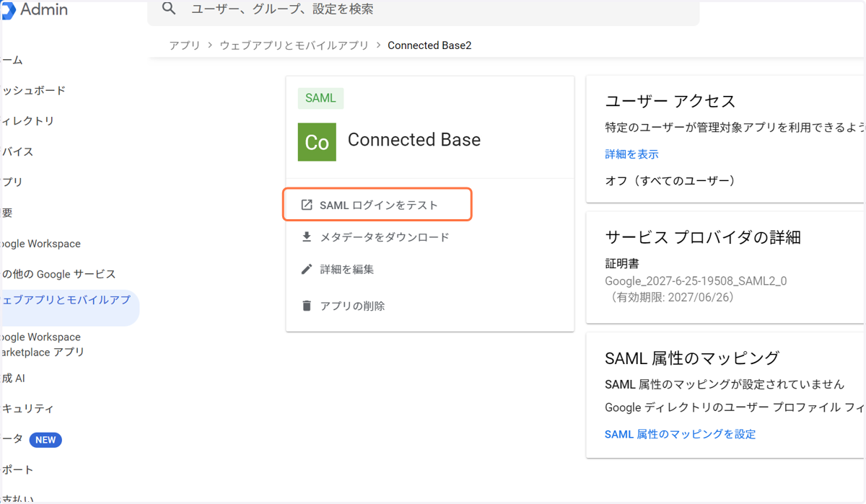Image resolution: width=866 pixels, height=504 pixels.
Task: Click the ユーザー アクセス card heading
Action: point(670,101)
